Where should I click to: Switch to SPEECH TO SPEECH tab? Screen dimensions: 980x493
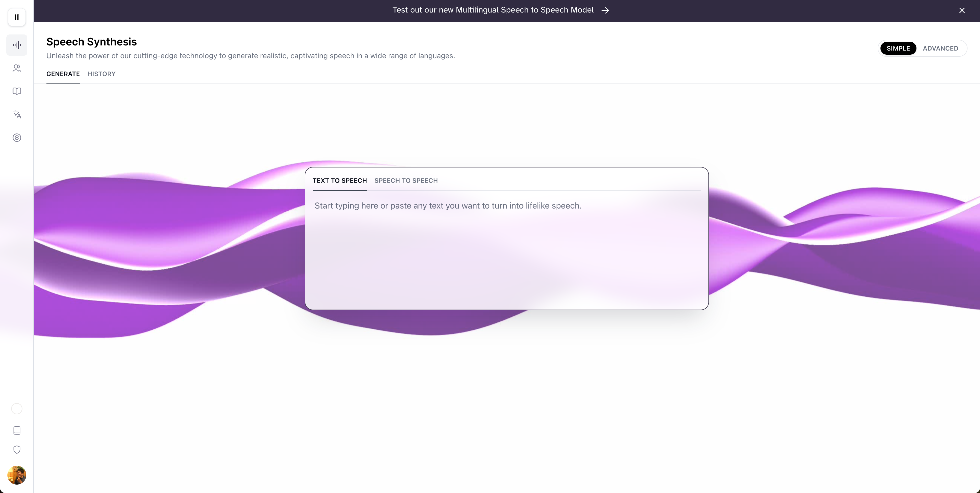(406, 181)
